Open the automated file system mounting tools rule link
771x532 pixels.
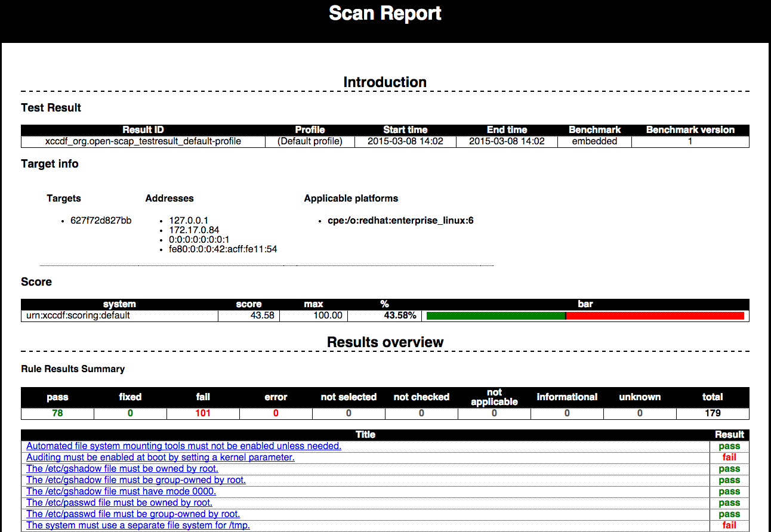184,446
